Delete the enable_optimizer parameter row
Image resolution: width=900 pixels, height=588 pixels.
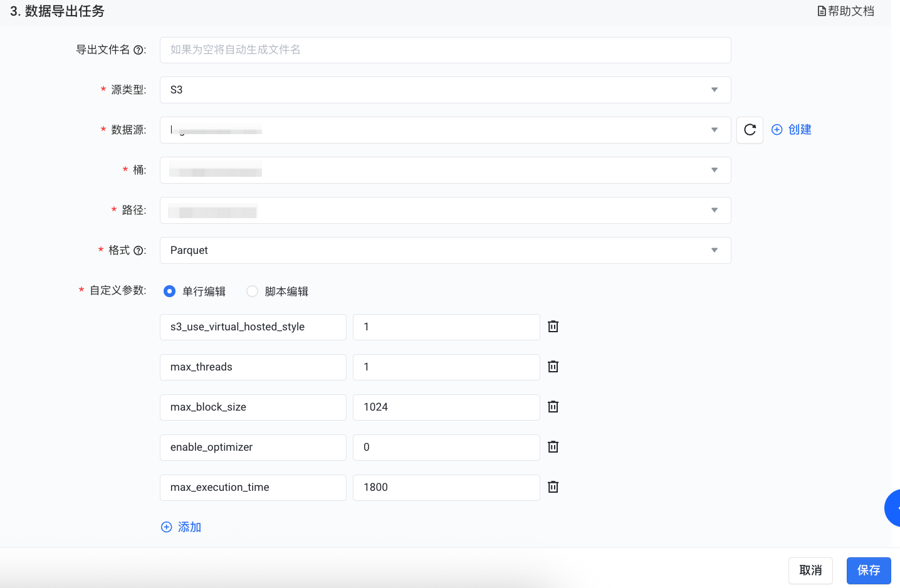point(553,447)
